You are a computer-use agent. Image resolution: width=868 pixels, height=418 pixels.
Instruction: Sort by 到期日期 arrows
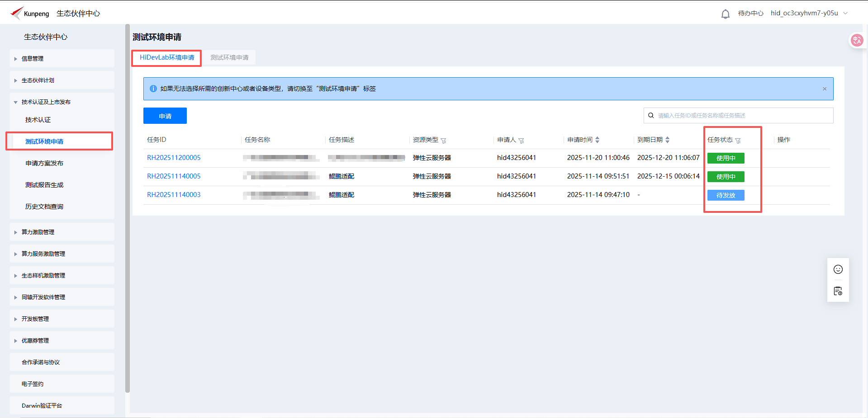667,140
